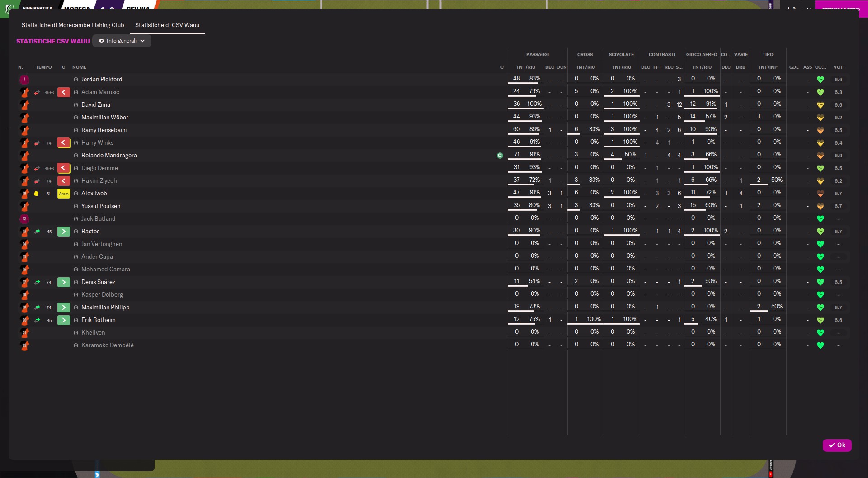The image size is (868, 478).
Task: Confirm with the Ok button
Action: pyautogui.click(x=837, y=445)
